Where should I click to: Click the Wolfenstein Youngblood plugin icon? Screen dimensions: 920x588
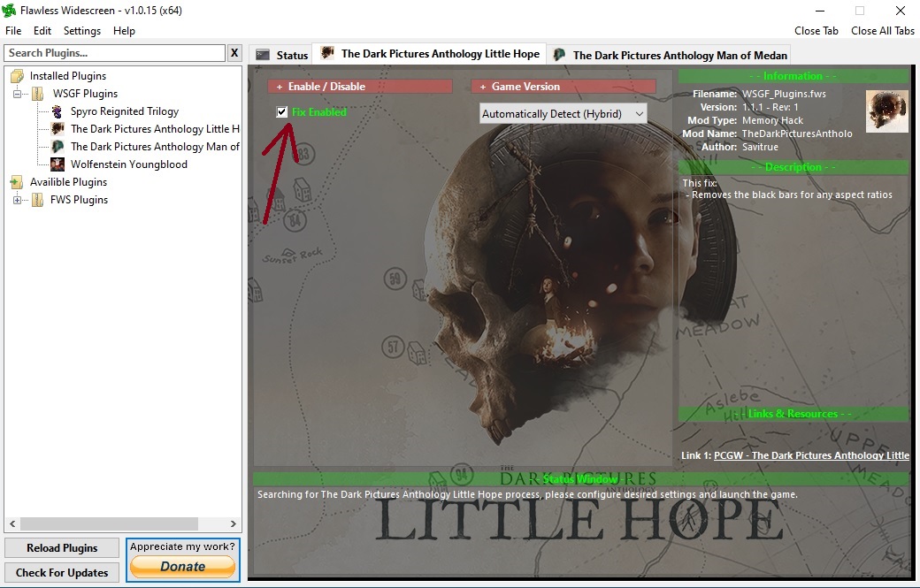[57, 164]
